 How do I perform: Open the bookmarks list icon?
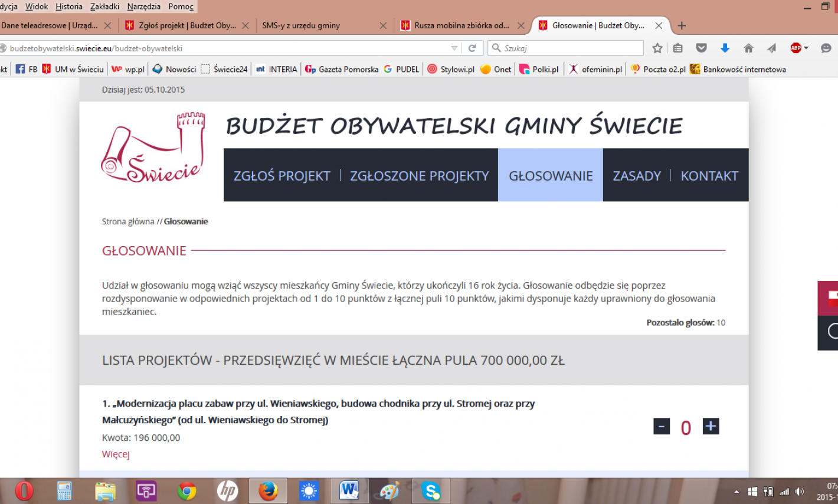(x=678, y=48)
